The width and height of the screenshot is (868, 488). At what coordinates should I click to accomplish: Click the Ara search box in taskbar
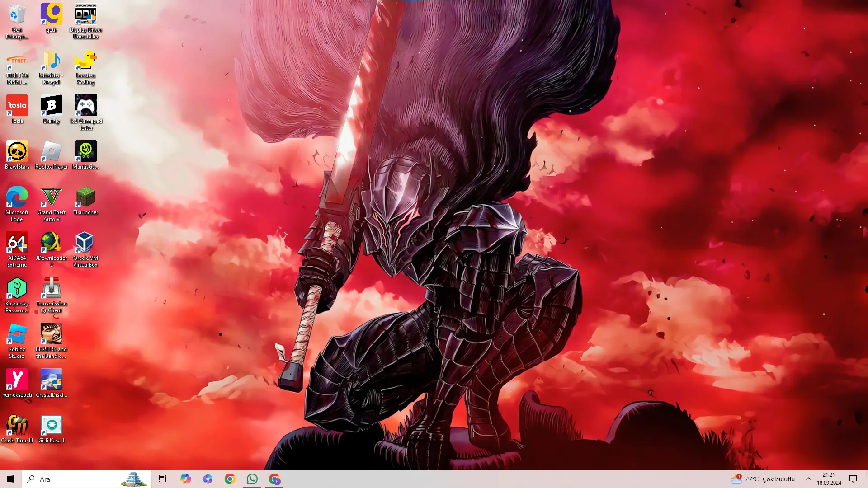[87, 479]
